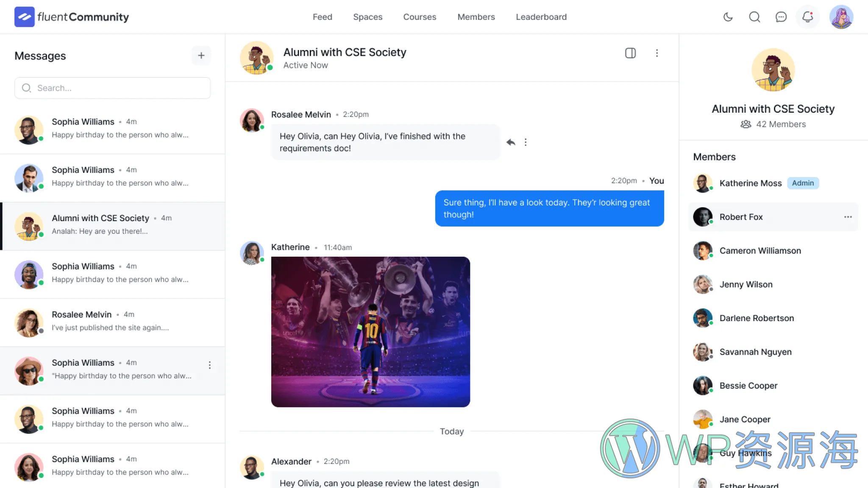Open the Members tab
Viewport: 868px width, 488px height.
(x=476, y=17)
